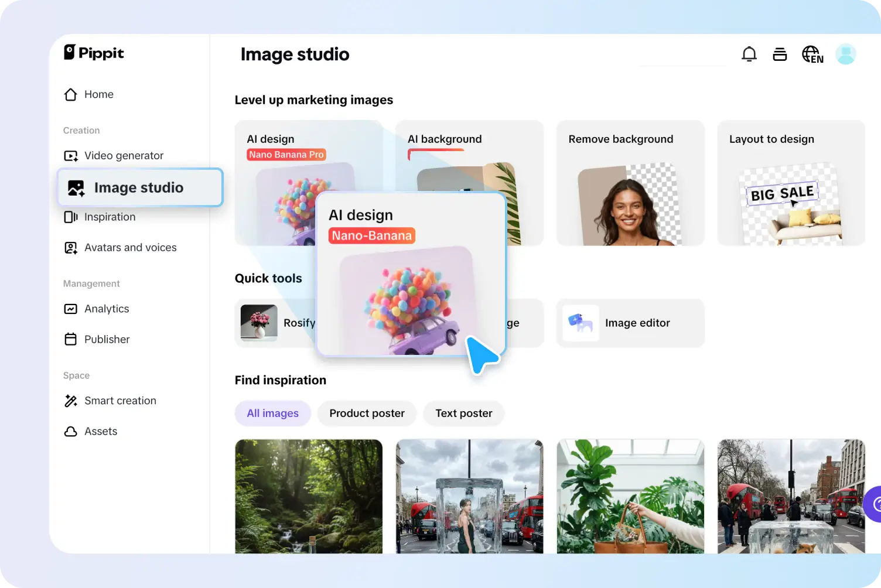Open the Inspiration section in the sidebar
This screenshot has height=588, width=881.
coord(111,217)
